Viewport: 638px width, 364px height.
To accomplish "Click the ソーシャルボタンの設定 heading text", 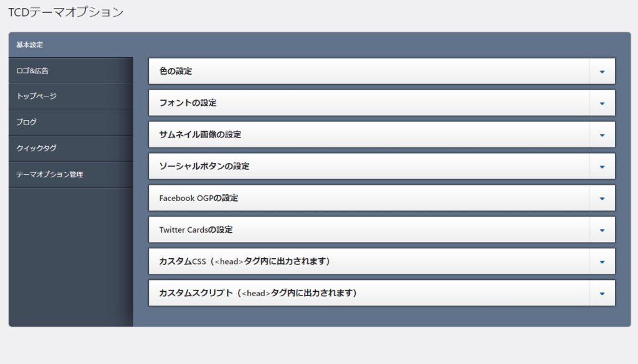I will tap(204, 167).
